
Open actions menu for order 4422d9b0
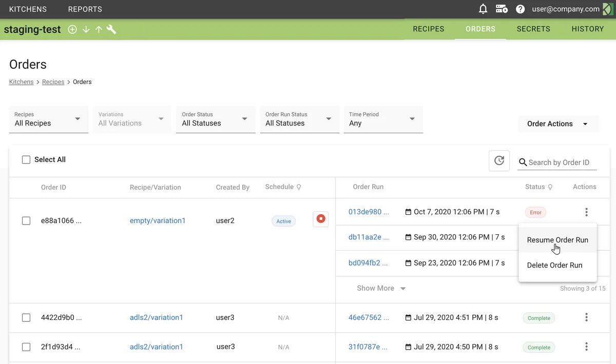point(586,317)
